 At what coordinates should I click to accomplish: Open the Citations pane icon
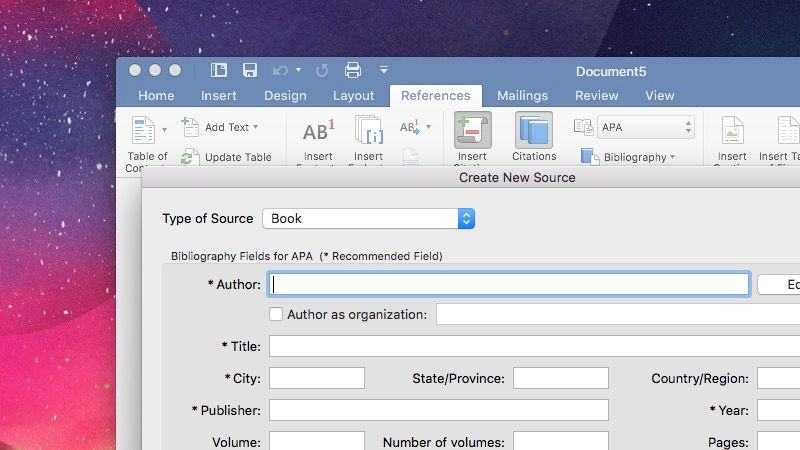pos(534,133)
